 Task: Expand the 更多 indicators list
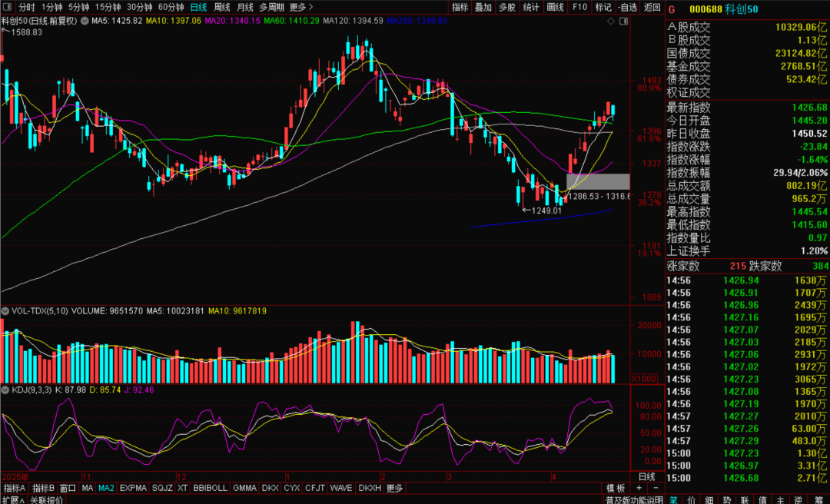pos(394,488)
